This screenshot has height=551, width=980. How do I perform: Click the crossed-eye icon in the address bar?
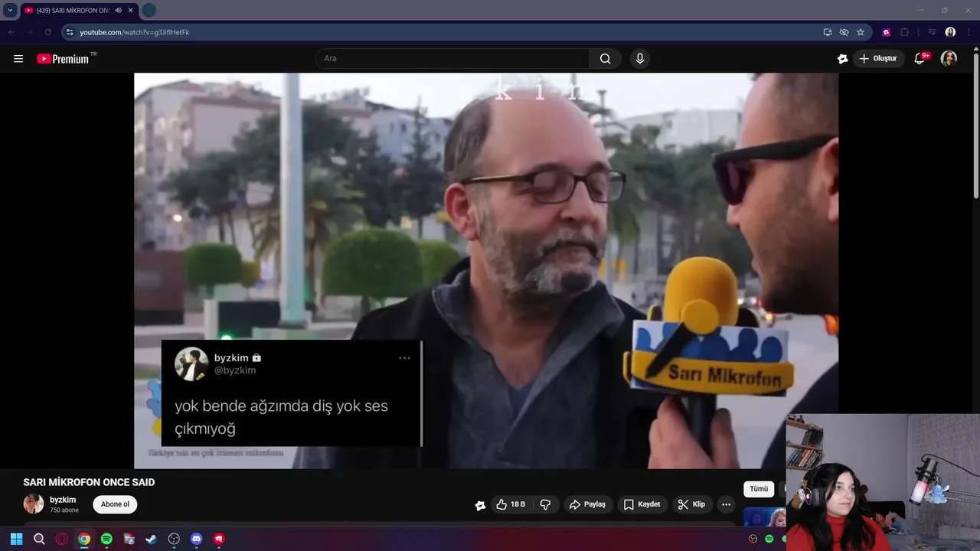tap(844, 32)
